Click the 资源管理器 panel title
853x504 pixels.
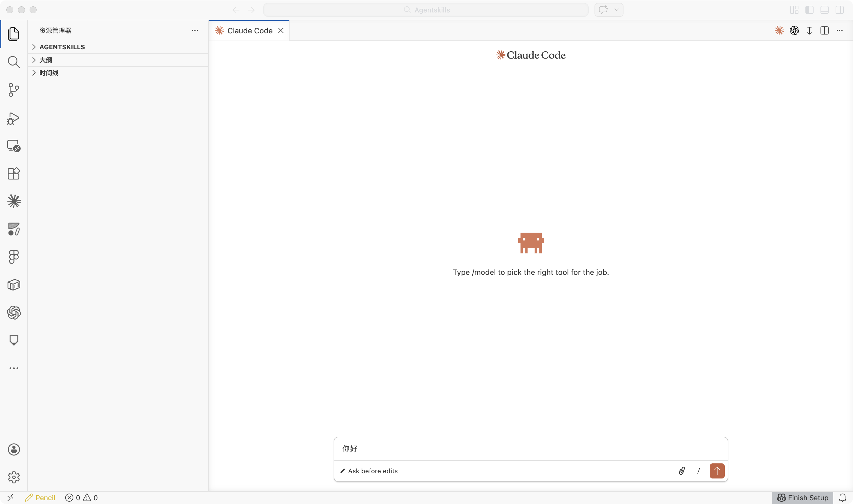click(55, 30)
